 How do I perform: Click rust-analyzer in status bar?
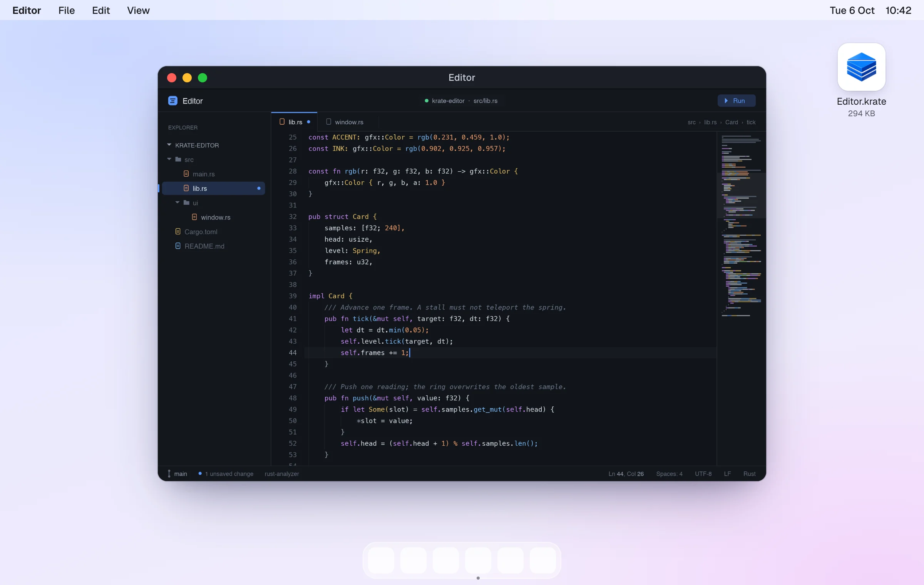[282, 474]
